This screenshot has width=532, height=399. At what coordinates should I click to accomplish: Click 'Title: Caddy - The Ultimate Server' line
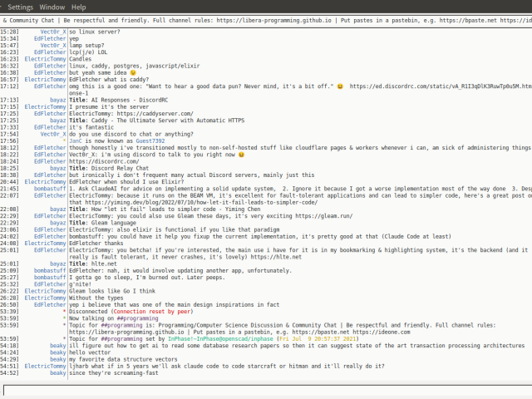tap(157, 121)
